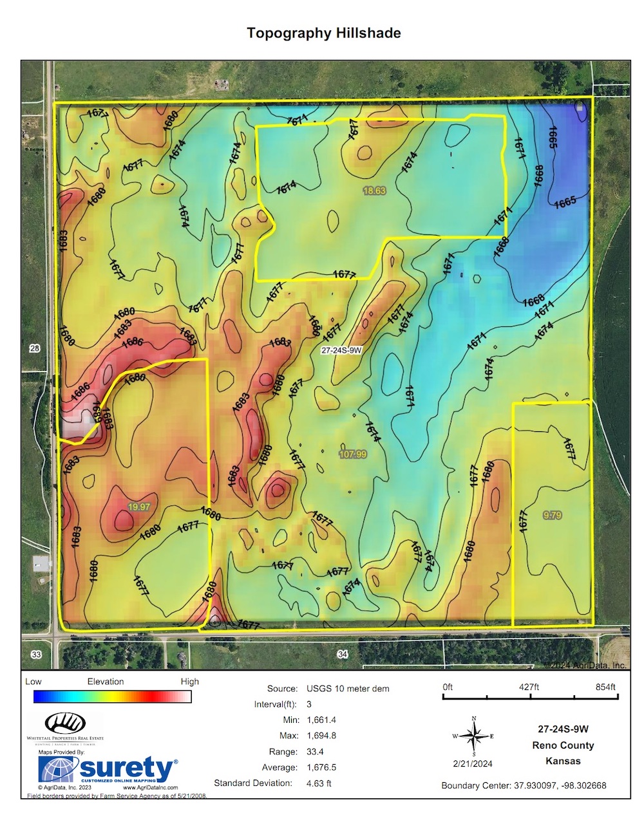Viewport: 644px width, 833px height.
Task: Click the Surety globe logo
Action: click(59, 769)
